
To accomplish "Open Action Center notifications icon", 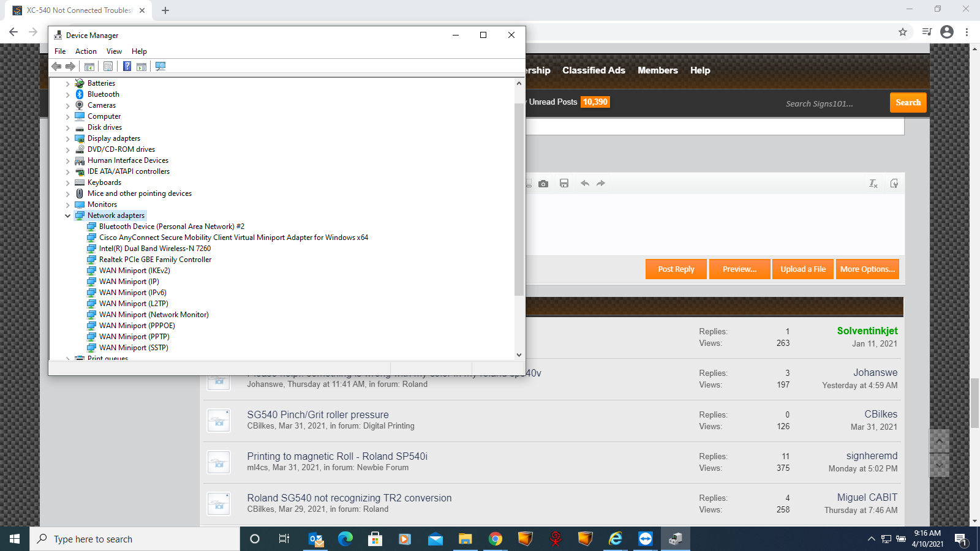I will tap(961, 539).
